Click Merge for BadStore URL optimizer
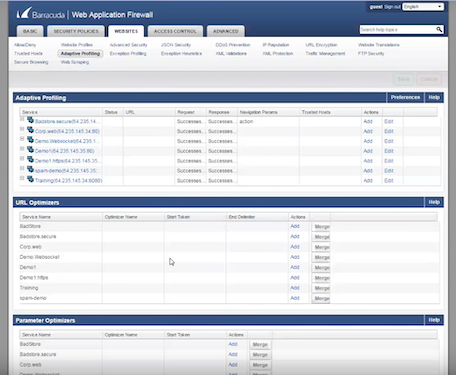 pos(321,227)
